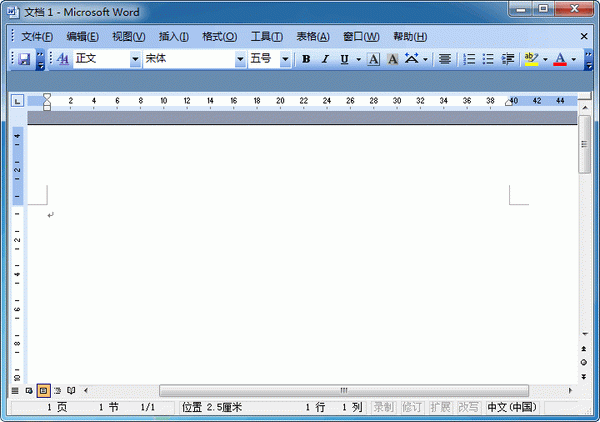The image size is (600, 422).
Task: Open the 帮助(H) menu
Action: [x=410, y=37]
